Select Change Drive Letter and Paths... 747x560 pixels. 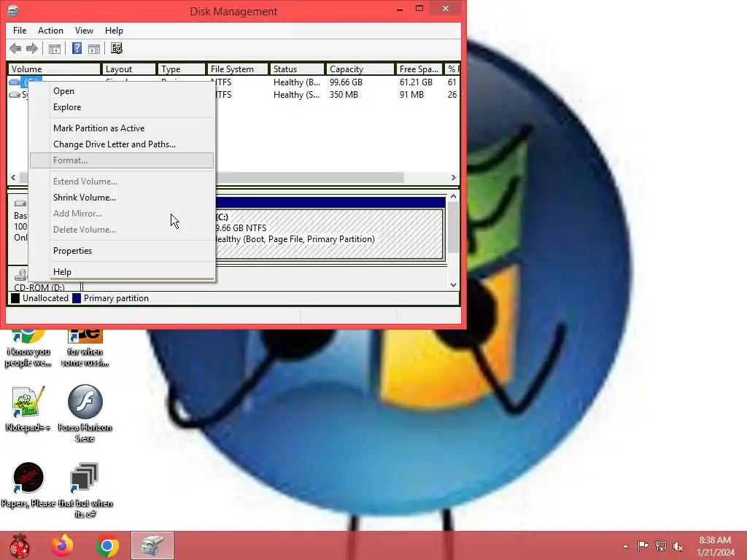coord(122,144)
